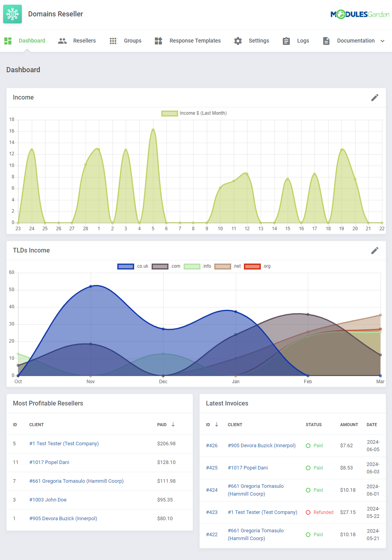Open reseller #1 Test Tester (Test Company)
The width and height of the screenshot is (392, 560).
tap(64, 444)
